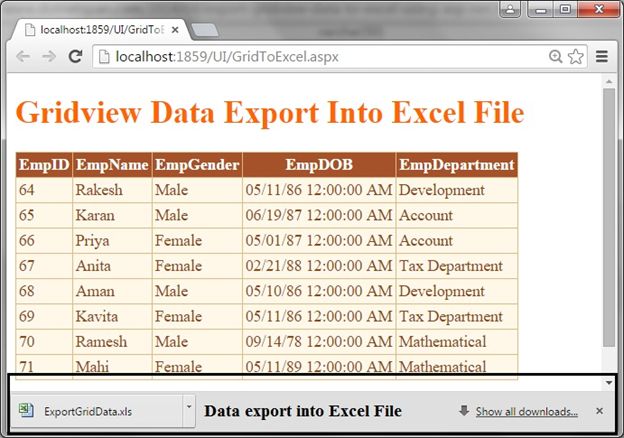The width and height of the screenshot is (624, 438).
Task: Bookmark page with the star icon
Action: coord(576,56)
